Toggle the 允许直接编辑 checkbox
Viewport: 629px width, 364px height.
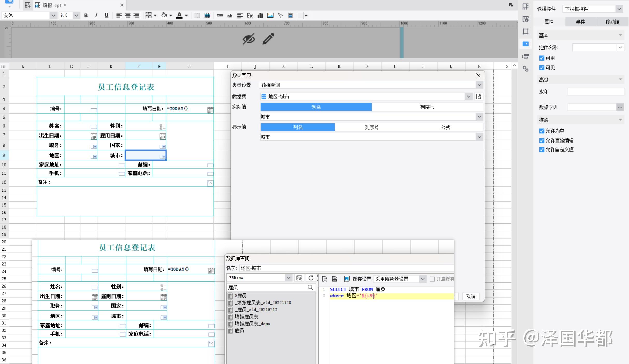[x=542, y=141]
